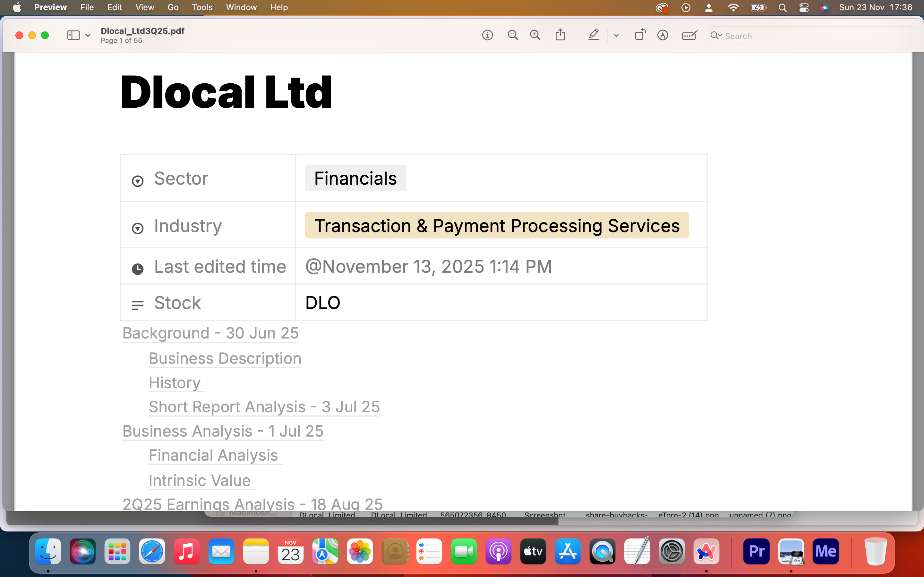Open the Share icon in toolbar

[x=560, y=35]
